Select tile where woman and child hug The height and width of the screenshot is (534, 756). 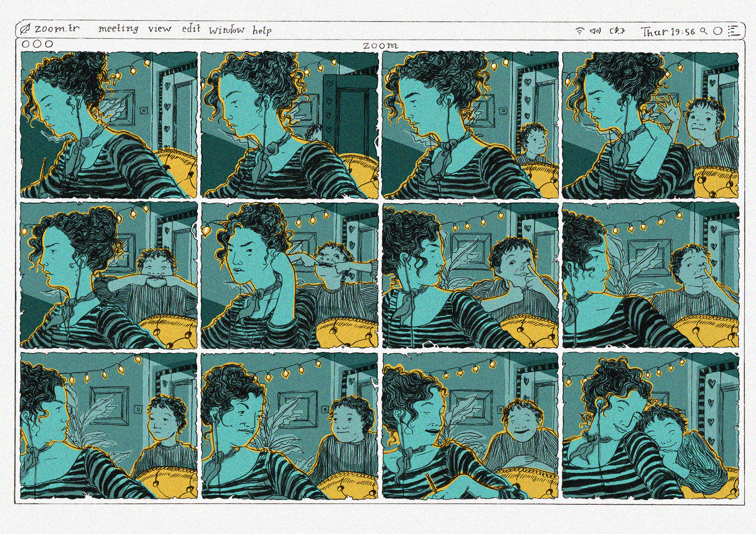coord(650,426)
